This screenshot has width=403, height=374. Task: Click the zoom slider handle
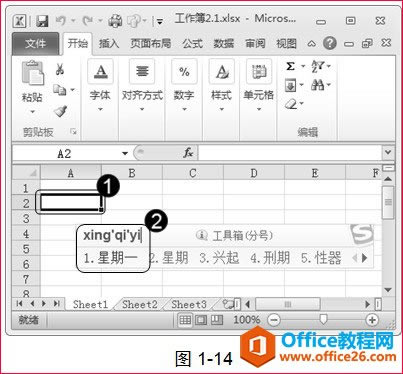[x=323, y=319]
